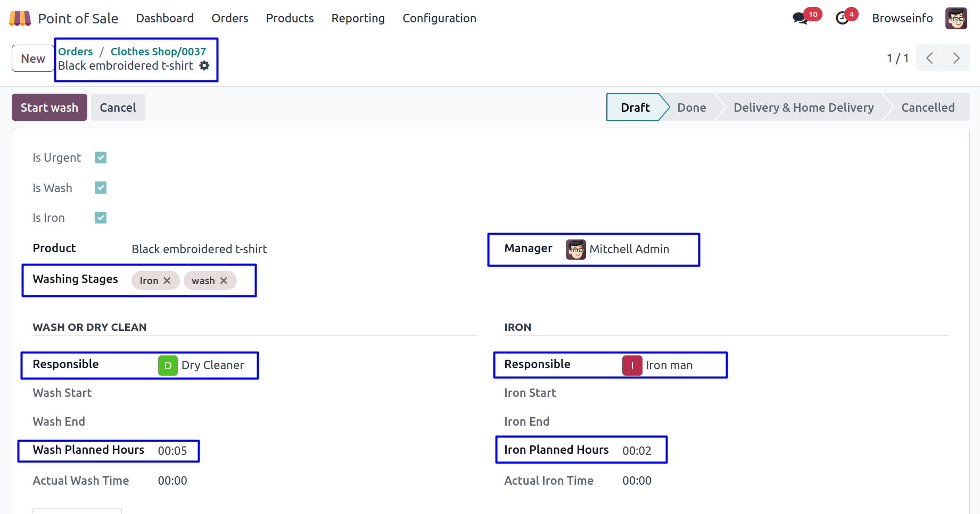Go to the next record arrow
The width and height of the screenshot is (980, 514).
956,58
